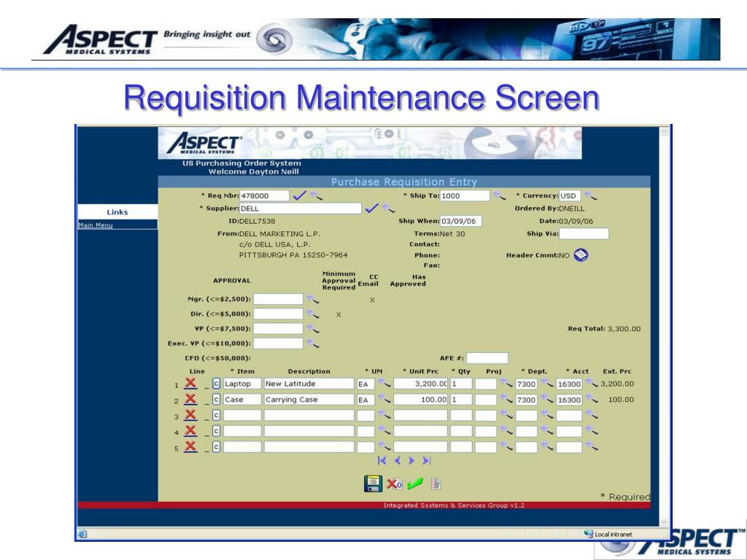Screen dimensions: 747x560
Task: Validate Req Nbr with blue checkmark
Action: click(299, 195)
